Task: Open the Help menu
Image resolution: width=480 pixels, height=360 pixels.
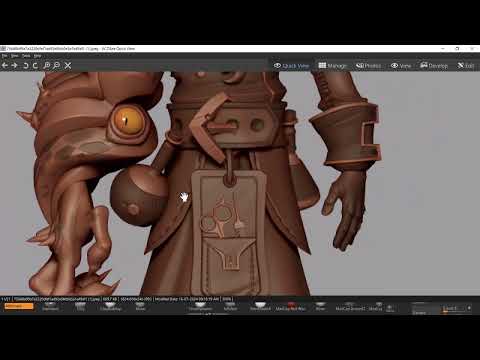Action: coord(37,56)
